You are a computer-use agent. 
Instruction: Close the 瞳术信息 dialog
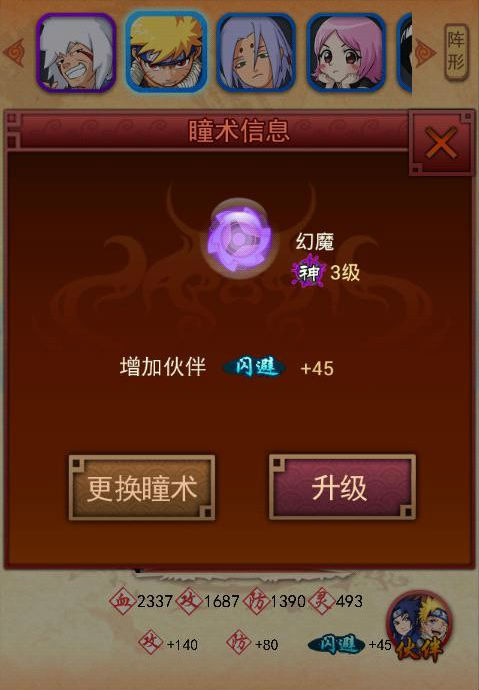[x=441, y=143]
